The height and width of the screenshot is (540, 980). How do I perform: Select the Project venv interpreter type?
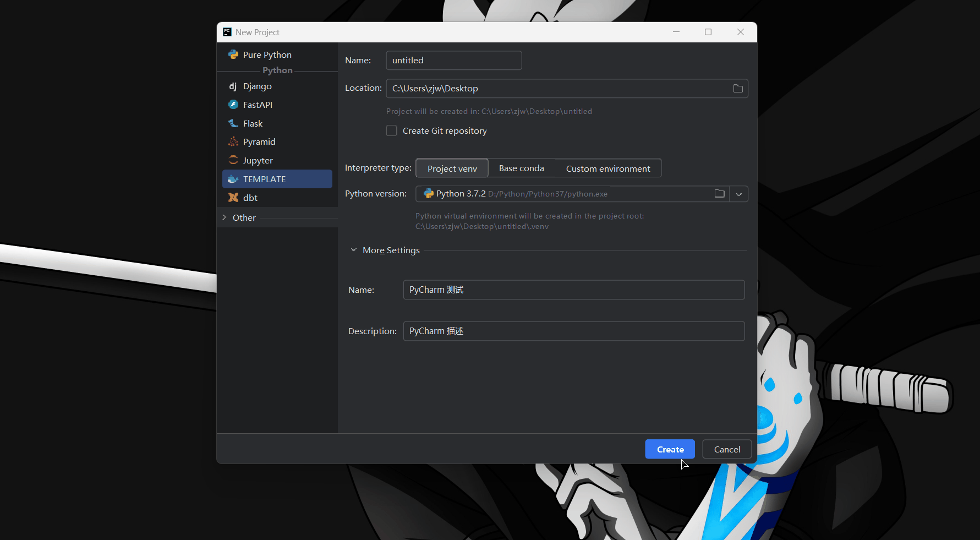pyautogui.click(x=452, y=168)
